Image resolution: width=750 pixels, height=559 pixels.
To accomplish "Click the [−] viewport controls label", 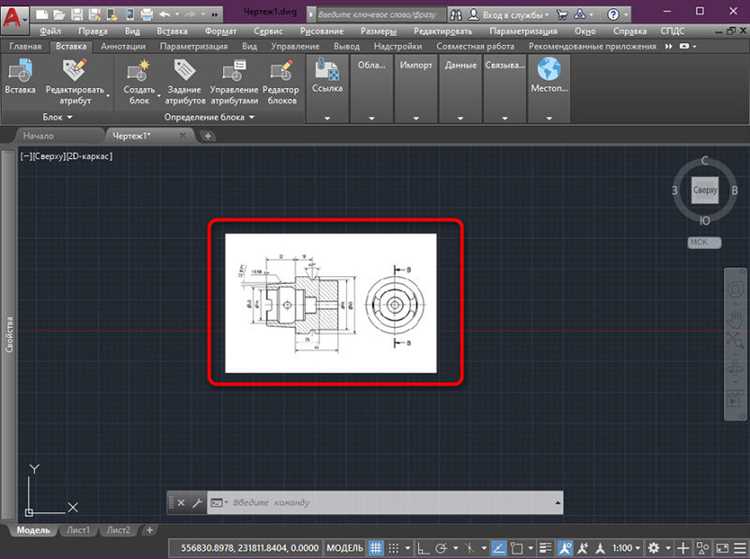I will 25,156.
